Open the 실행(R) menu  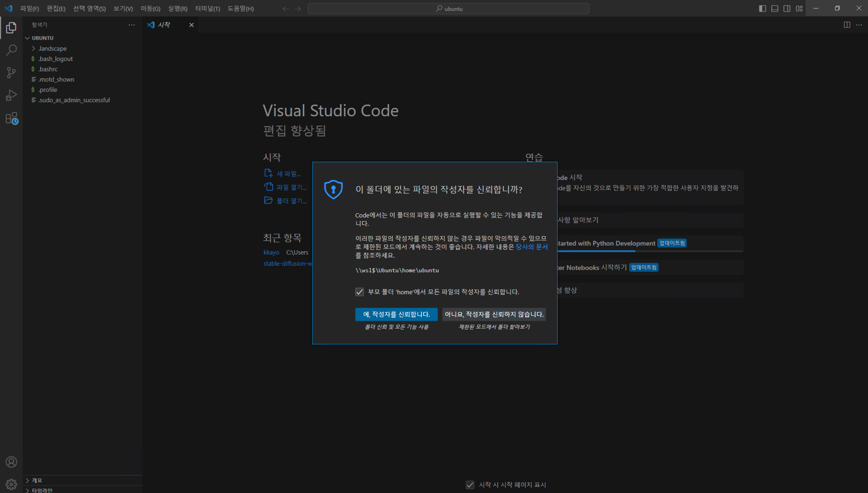click(177, 8)
